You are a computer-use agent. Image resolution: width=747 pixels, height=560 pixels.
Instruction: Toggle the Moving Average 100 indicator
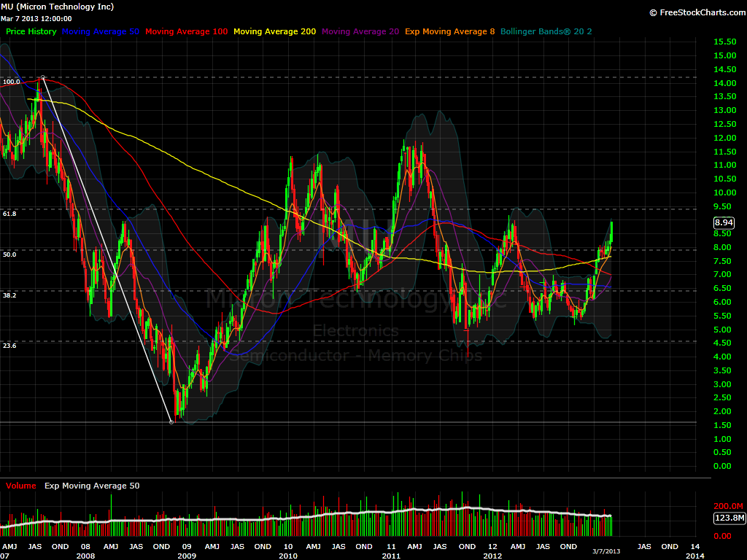[185, 31]
